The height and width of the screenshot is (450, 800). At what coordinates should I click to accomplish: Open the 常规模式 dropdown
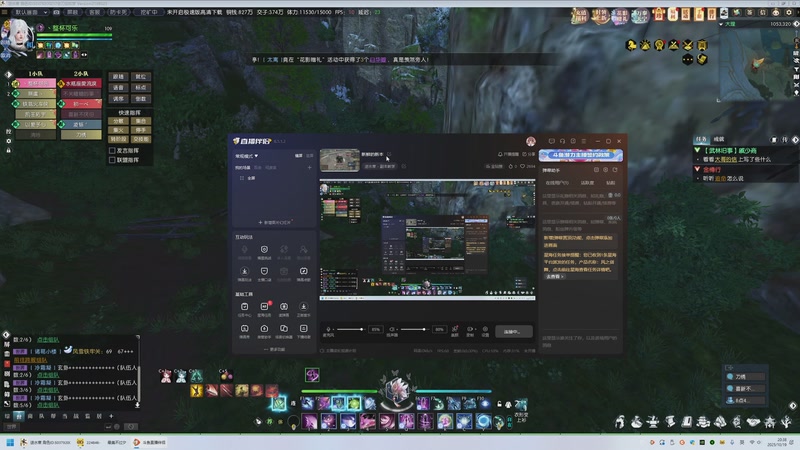246,156
